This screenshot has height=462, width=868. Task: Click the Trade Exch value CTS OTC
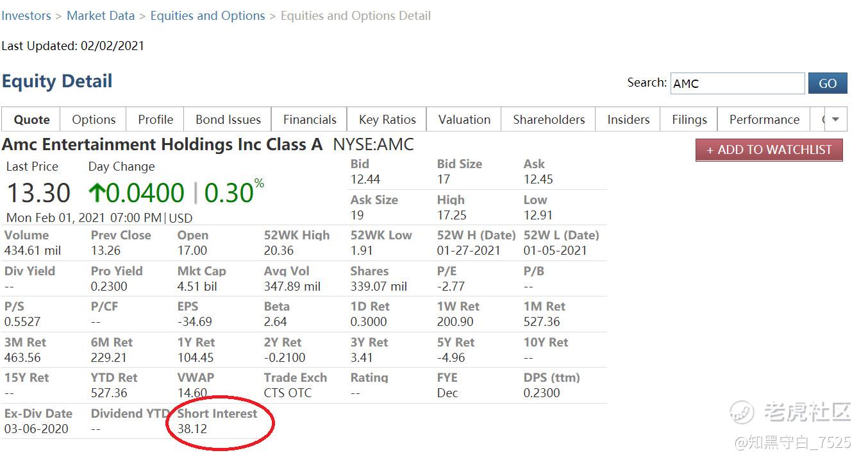[x=288, y=393]
